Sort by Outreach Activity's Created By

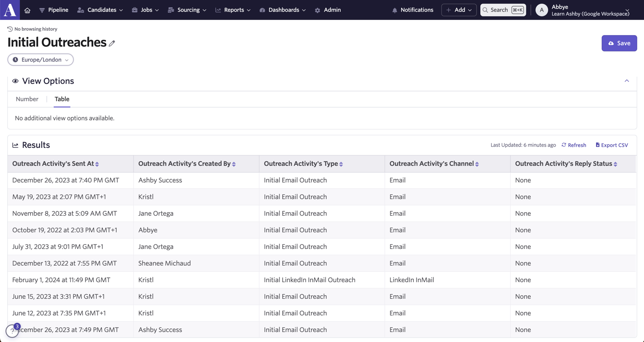[x=234, y=164]
